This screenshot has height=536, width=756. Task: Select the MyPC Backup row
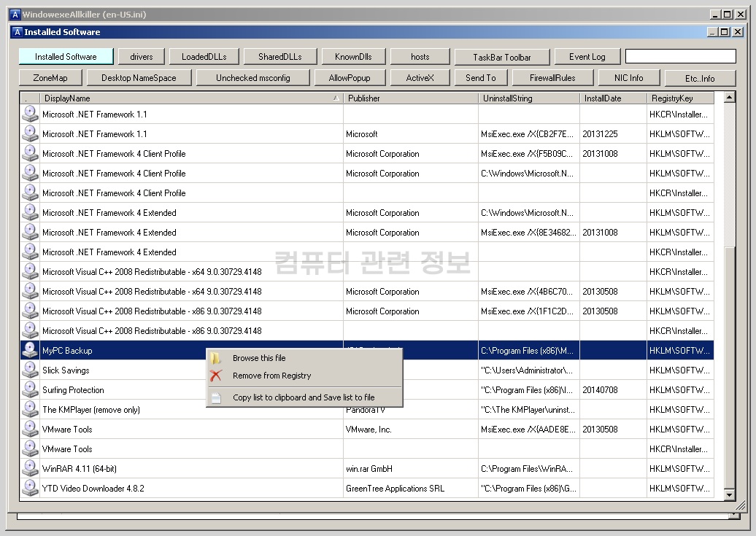click(x=367, y=351)
